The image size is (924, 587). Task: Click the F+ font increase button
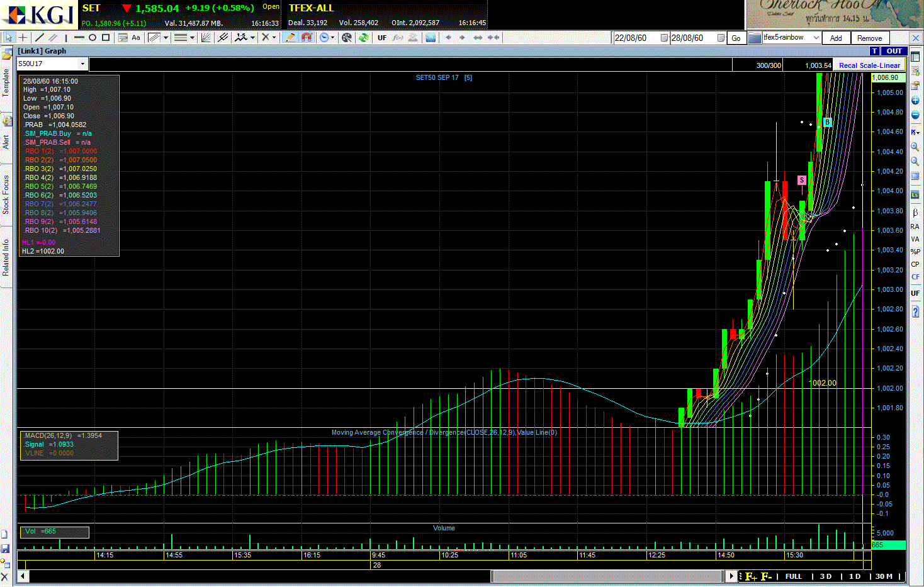[751, 576]
